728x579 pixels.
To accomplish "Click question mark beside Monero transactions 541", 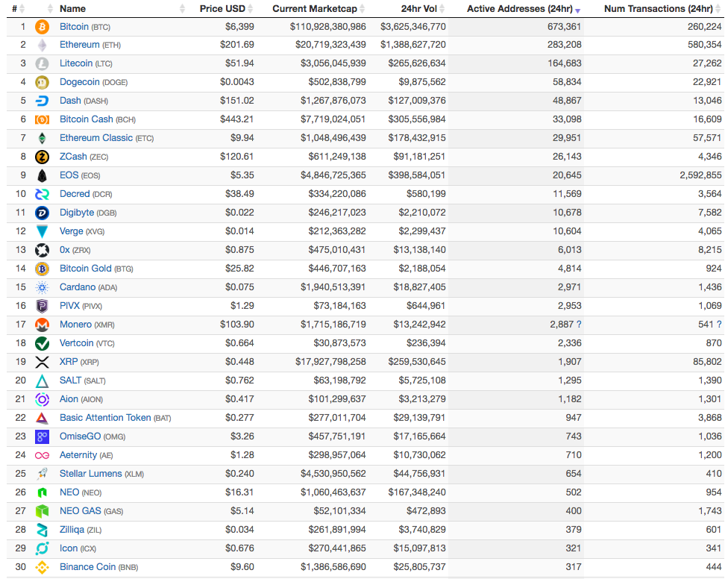I will pyautogui.click(x=719, y=325).
